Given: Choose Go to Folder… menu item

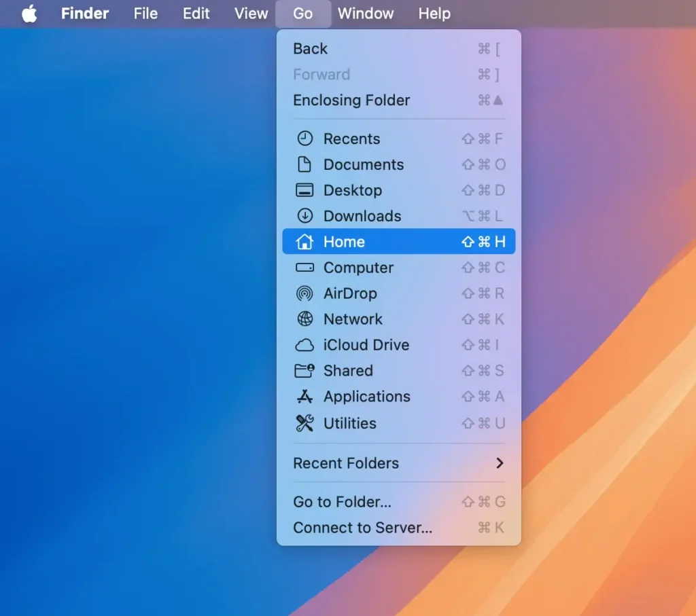Looking at the screenshot, I should (398, 502).
